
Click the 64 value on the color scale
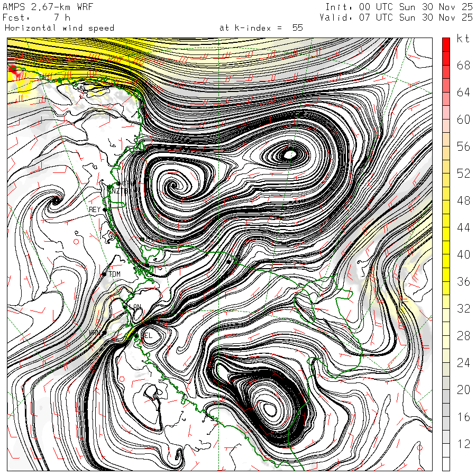point(463,92)
